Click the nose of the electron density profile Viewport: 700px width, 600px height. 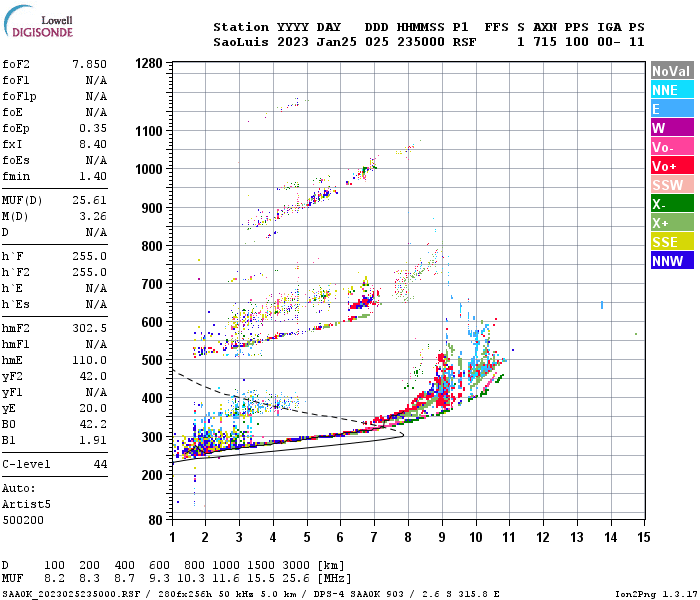point(403,434)
